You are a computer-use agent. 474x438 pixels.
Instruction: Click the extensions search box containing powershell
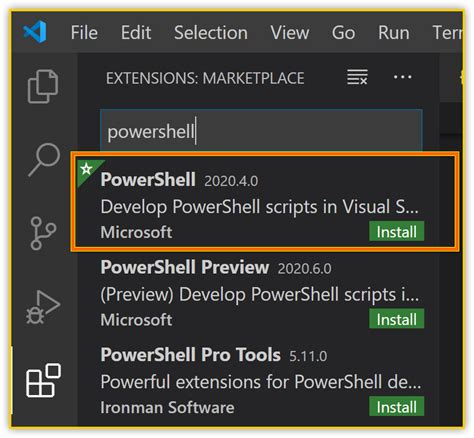261,131
